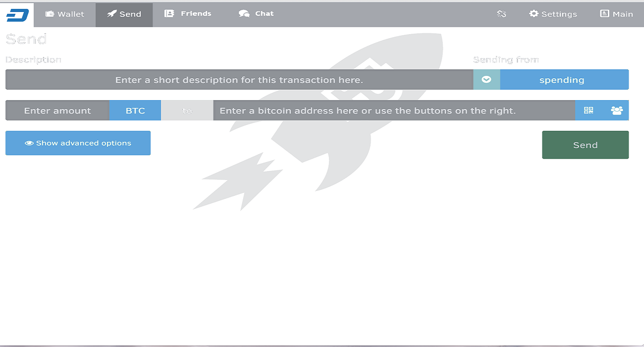Click the bitcoin address input field
This screenshot has width=644, height=347.
[x=394, y=111]
